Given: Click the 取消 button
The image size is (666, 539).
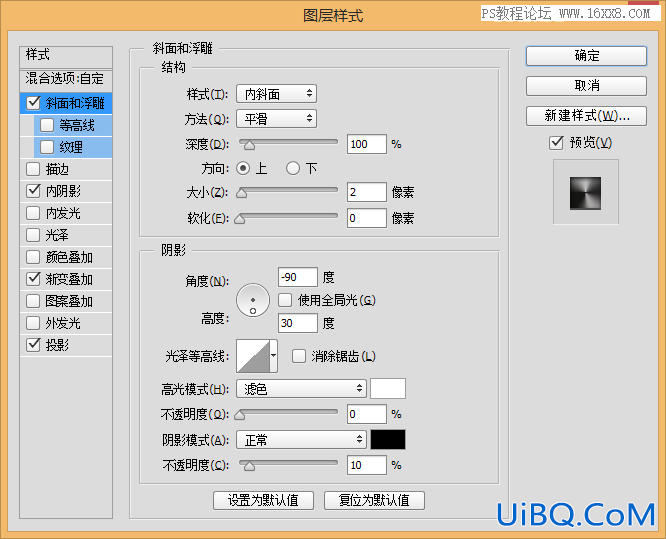Looking at the screenshot, I should 586,86.
